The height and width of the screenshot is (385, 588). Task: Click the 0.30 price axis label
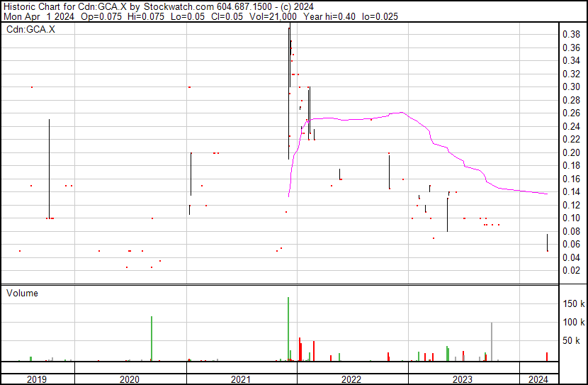571,87
